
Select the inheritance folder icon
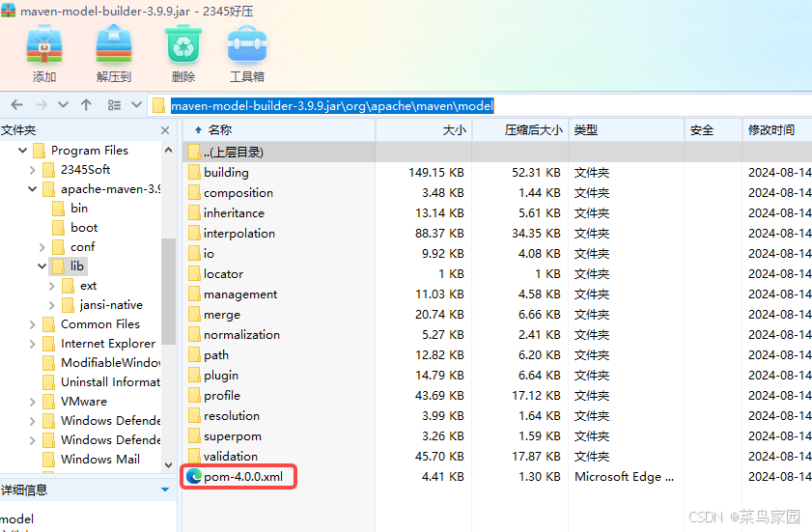pyautogui.click(x=194, y=213)
